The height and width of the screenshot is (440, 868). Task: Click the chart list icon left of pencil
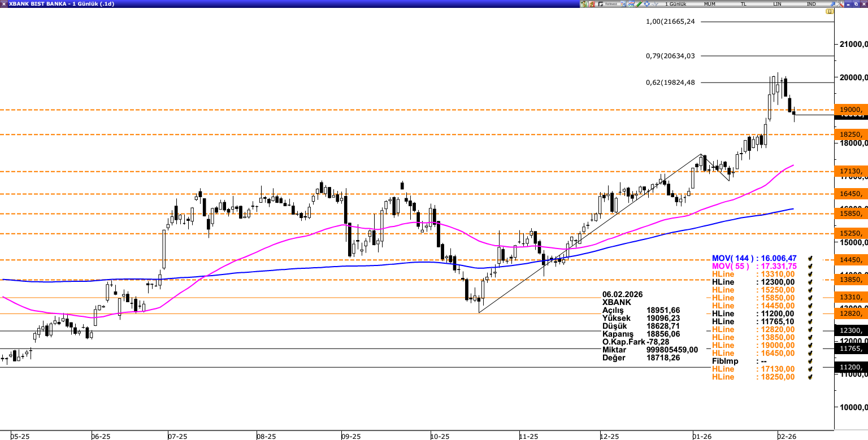[x=630, y=4]
